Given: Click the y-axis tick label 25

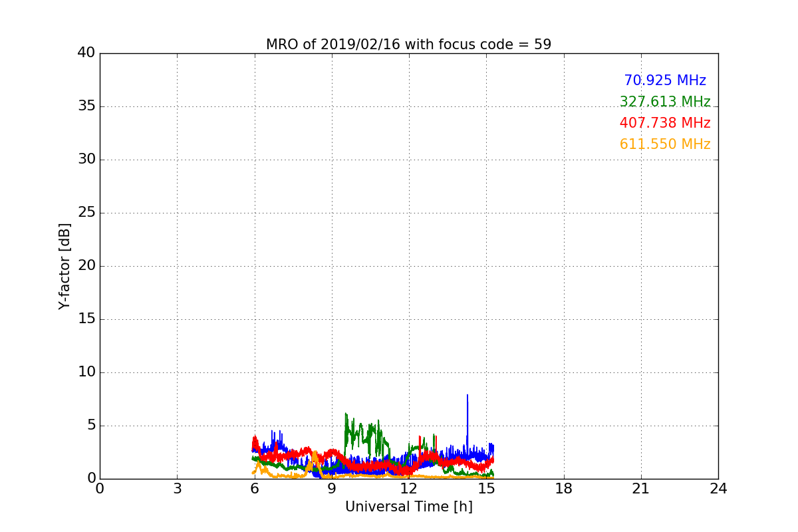Looking at the screenshot, I should point(86,213).
